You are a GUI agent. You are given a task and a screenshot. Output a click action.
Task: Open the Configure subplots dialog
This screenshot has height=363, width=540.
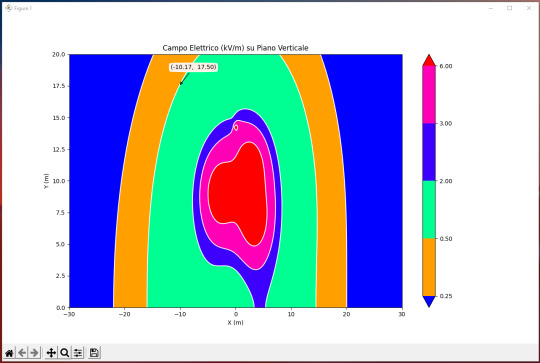(78, 353)
